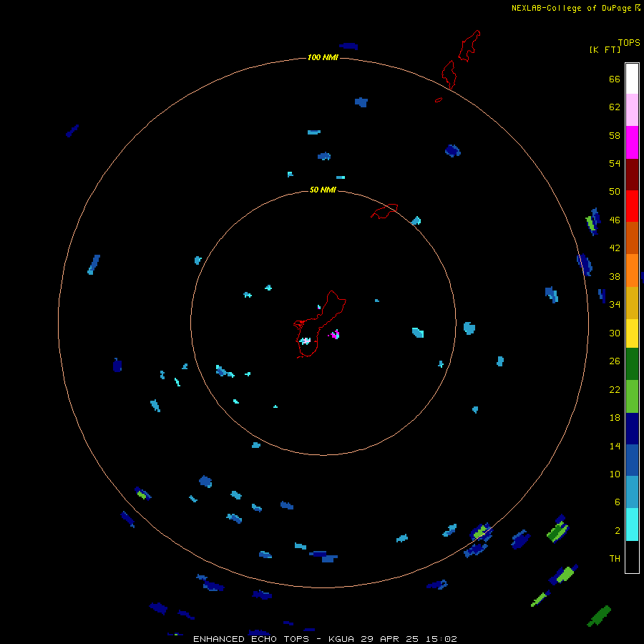Click the ENHANCED ECHO TOPS - KGUA caption

(325, 639)
